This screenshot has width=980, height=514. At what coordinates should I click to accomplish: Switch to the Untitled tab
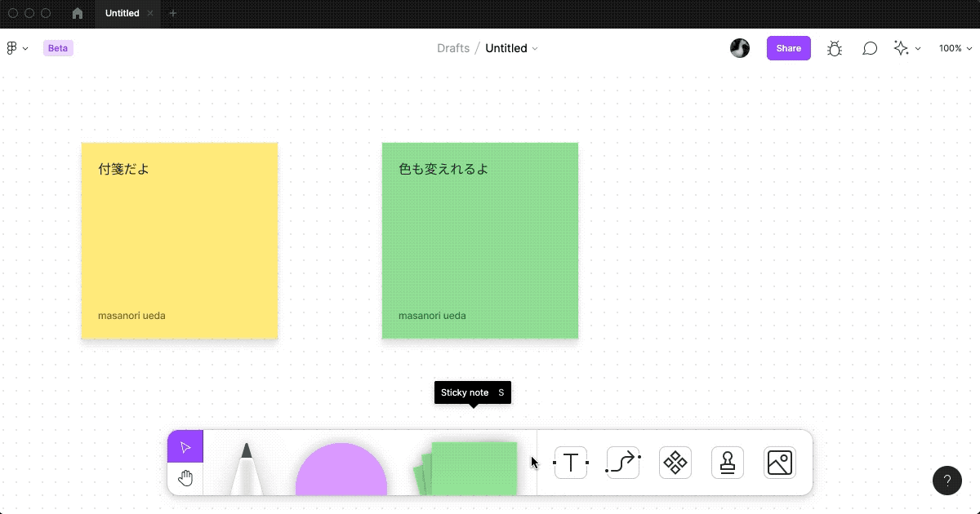[x=122, y=13]
